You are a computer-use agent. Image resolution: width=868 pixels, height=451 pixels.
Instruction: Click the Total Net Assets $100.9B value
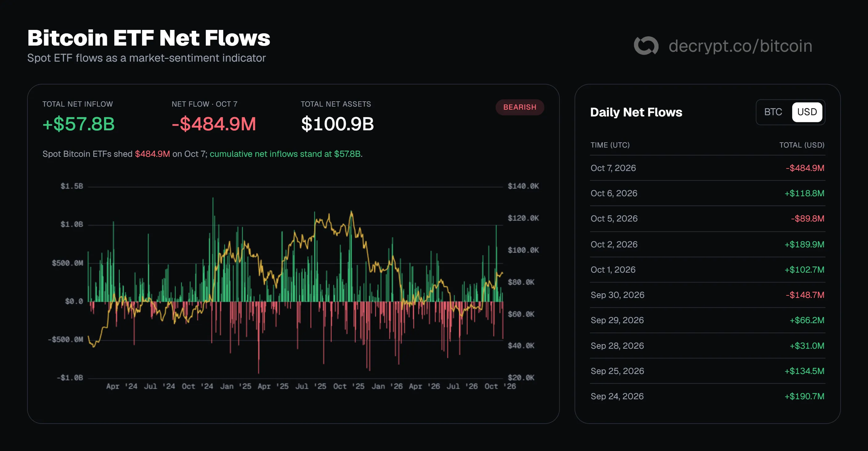(x=337, y=124)
